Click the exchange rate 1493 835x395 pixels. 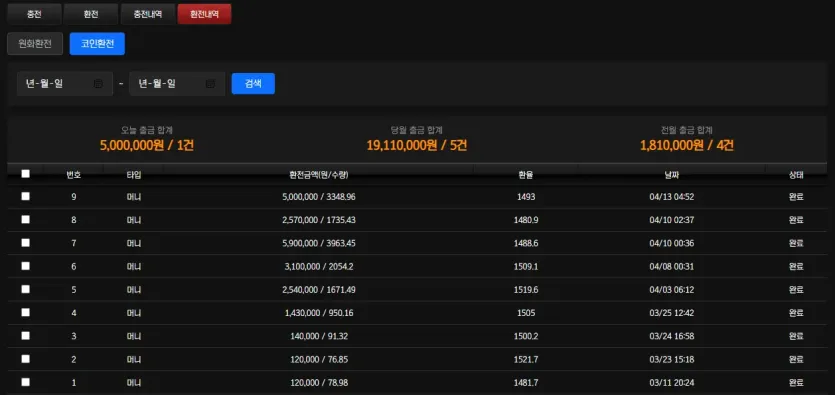click(x=526, y=197)
